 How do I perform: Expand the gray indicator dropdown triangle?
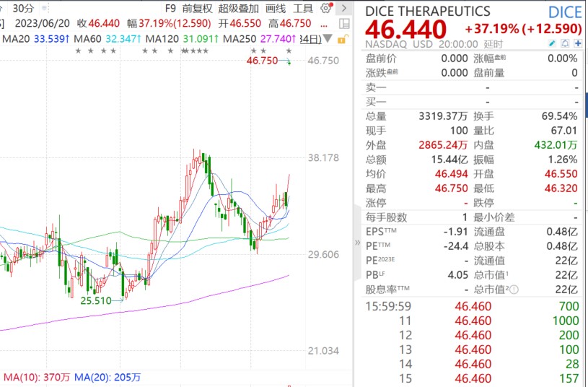(x=328, y=39)
